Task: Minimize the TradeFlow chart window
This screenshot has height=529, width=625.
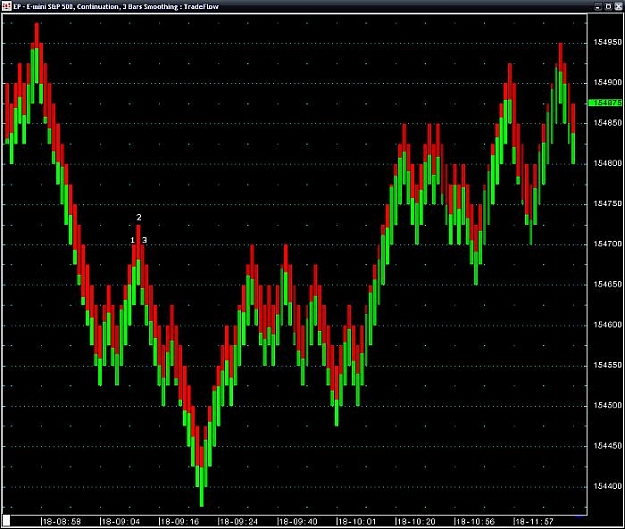Action: point(598,6)
